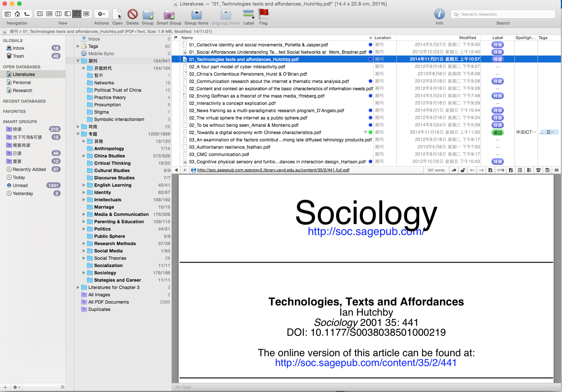Expand the Media & Communication folder
The width and height of the screenshot is (562, 392).
[x=84, y=214]
